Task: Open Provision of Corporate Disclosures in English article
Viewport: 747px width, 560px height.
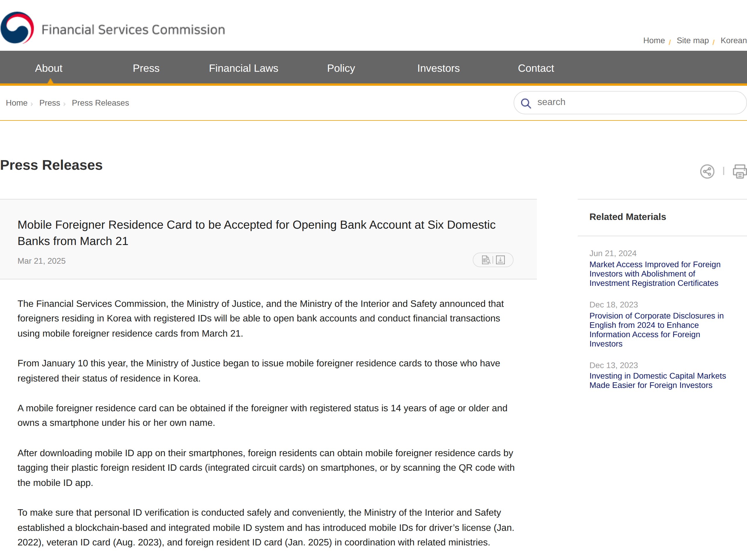Action: (657, 330)
